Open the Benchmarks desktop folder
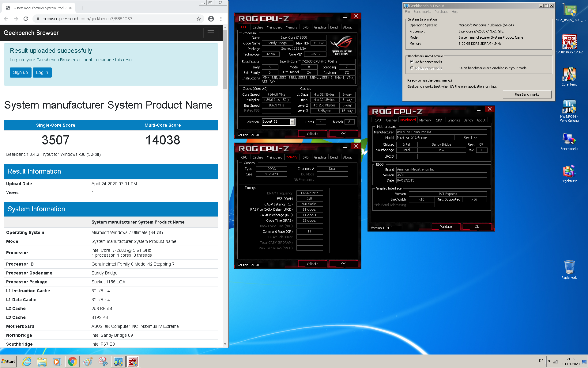Viewport: 588px width, 368px height. pyautogui.click(x=569, y=141)
